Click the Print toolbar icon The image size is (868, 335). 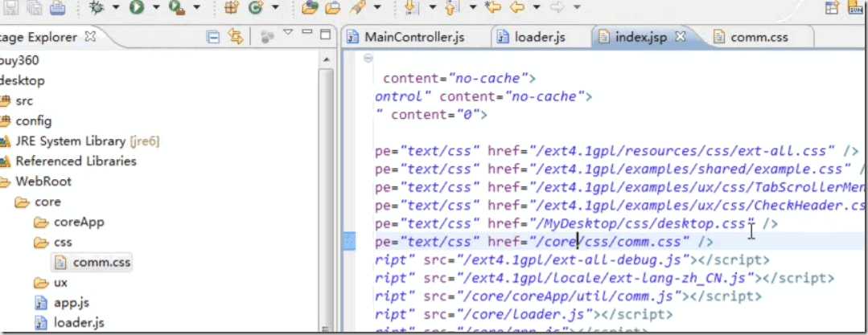pos(58,7)
